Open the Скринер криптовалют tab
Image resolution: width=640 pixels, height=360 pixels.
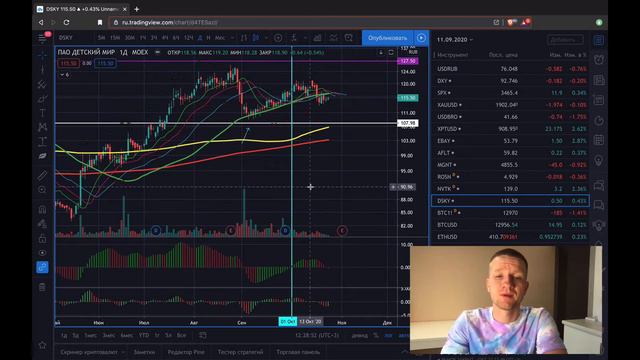coord(89,352)
